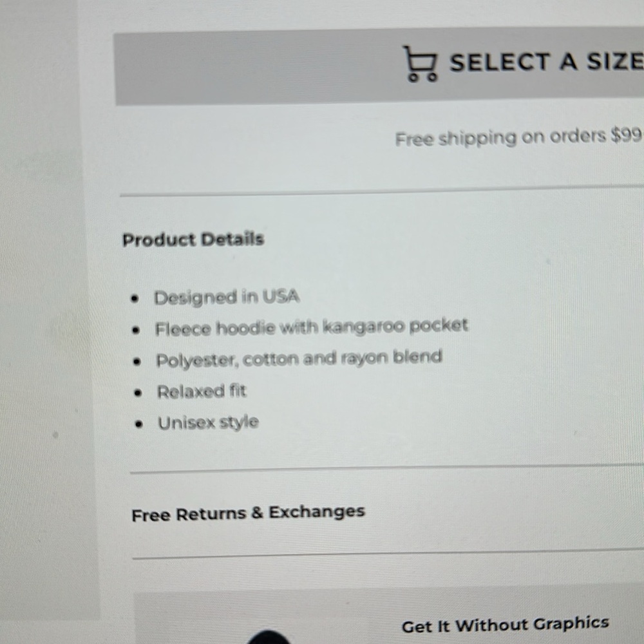Click the shopping cart icon
This screenshot has width=644, height=644.
coord(420,64)
